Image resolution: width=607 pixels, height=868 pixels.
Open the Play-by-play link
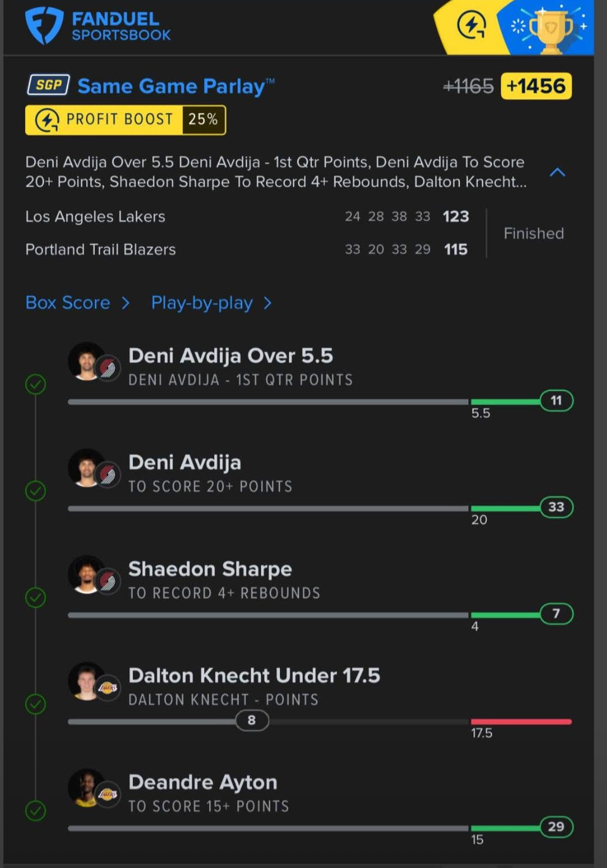coord(202,303)
